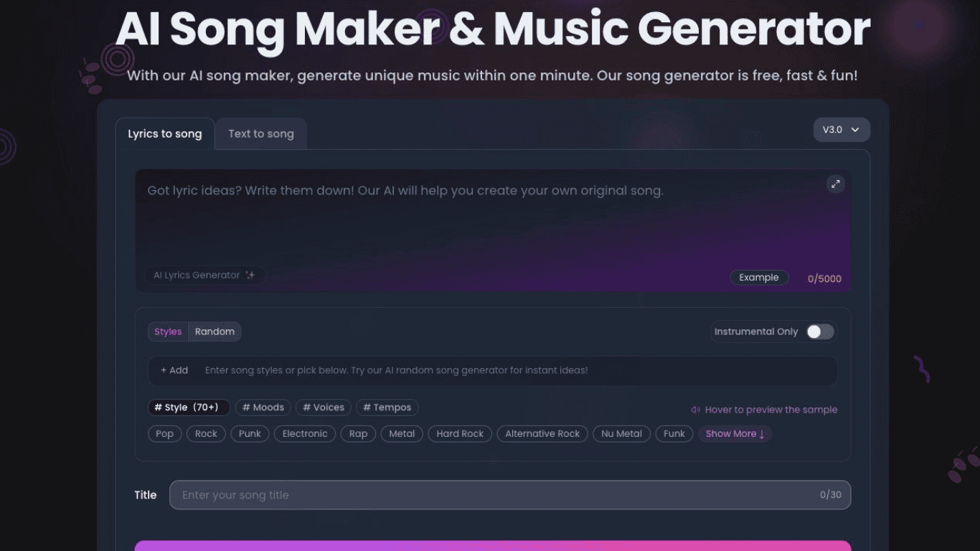Click Example to load sample lyrics
The height and width of the screenshot is (551, 980).
click(x=759, y=278)
